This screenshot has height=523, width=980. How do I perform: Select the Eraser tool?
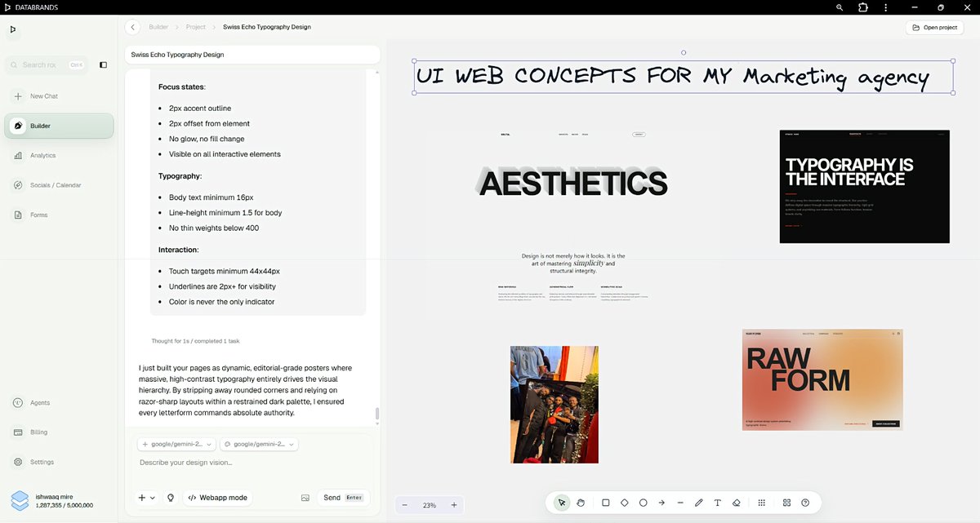736,503
